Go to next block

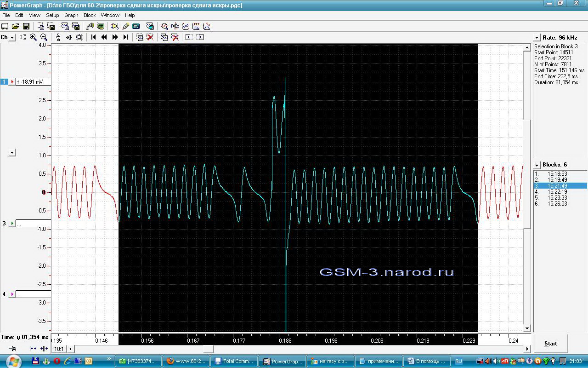pos(115,37)
